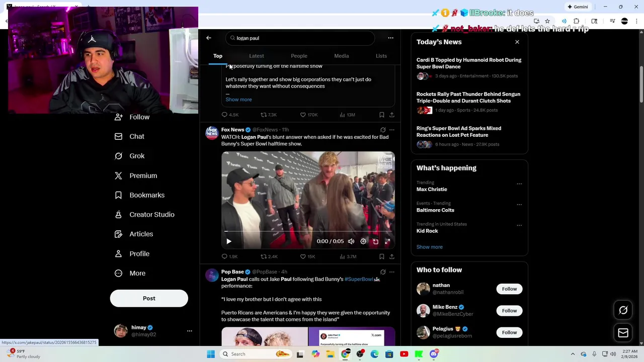The width and height of the screenshot is (644, 362).
Task: Open options for Max Christie trend
Action: tap(519, 184)
